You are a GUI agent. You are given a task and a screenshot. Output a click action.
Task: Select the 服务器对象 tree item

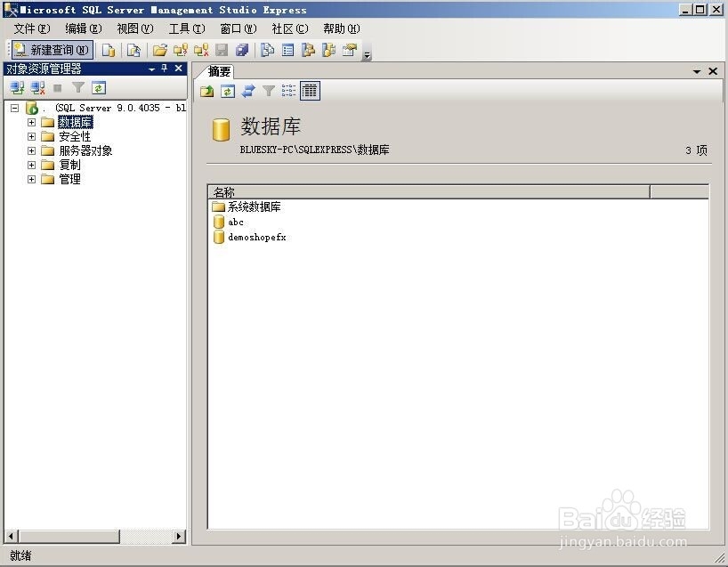point(85,150)
